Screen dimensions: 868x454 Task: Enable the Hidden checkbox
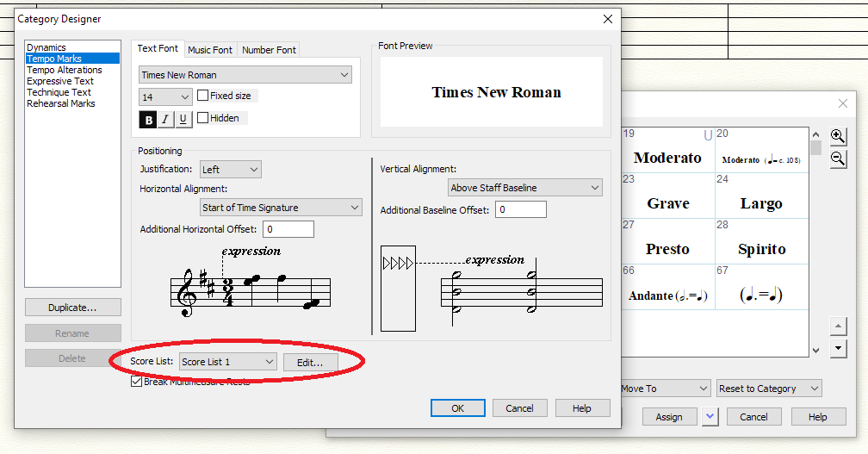coord(203,118)
